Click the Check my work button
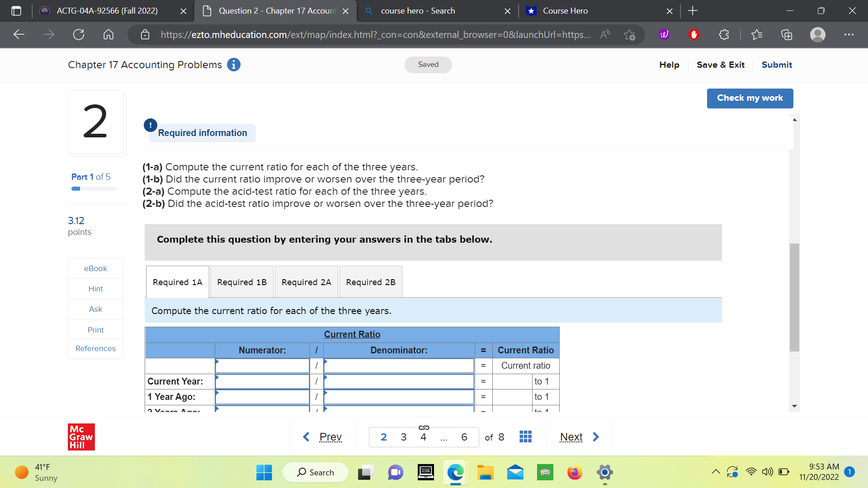The image size is (868, 488). tap(750, 98)
